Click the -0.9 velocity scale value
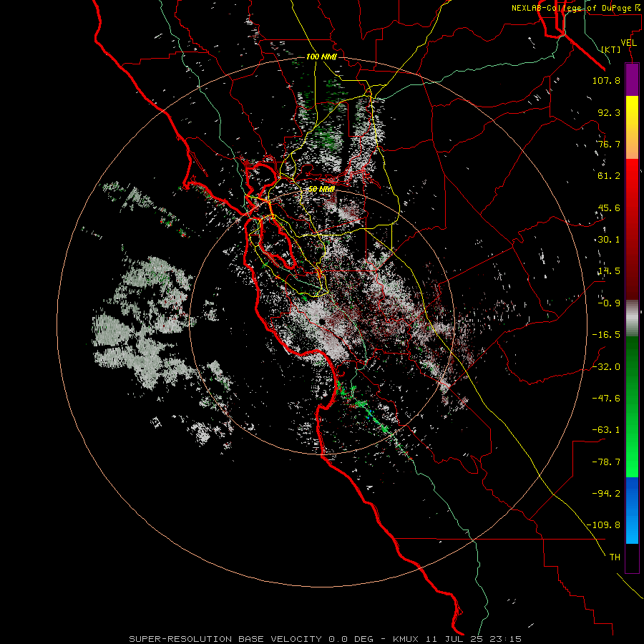The image size is (644, 644). click(609, 303)
